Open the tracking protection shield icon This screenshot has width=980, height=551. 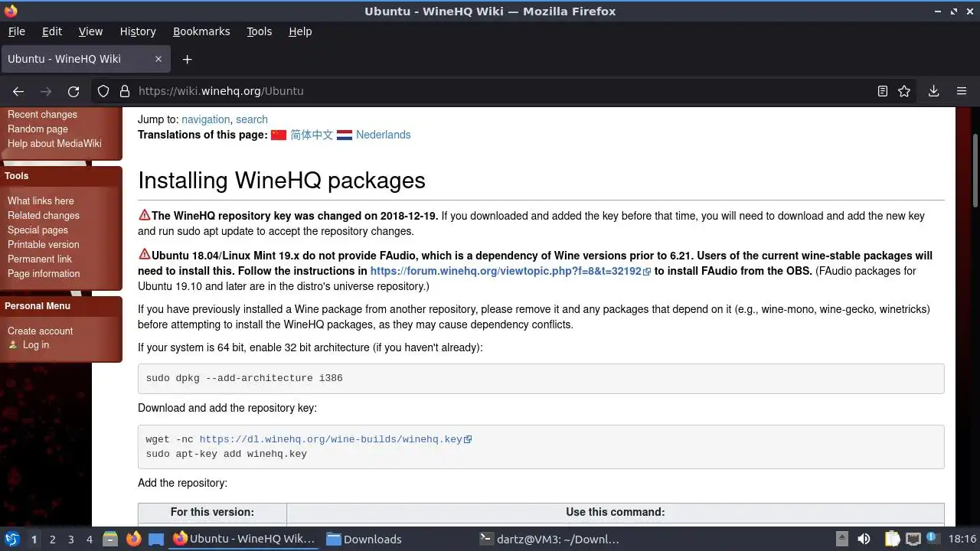(x=103, y=91)
